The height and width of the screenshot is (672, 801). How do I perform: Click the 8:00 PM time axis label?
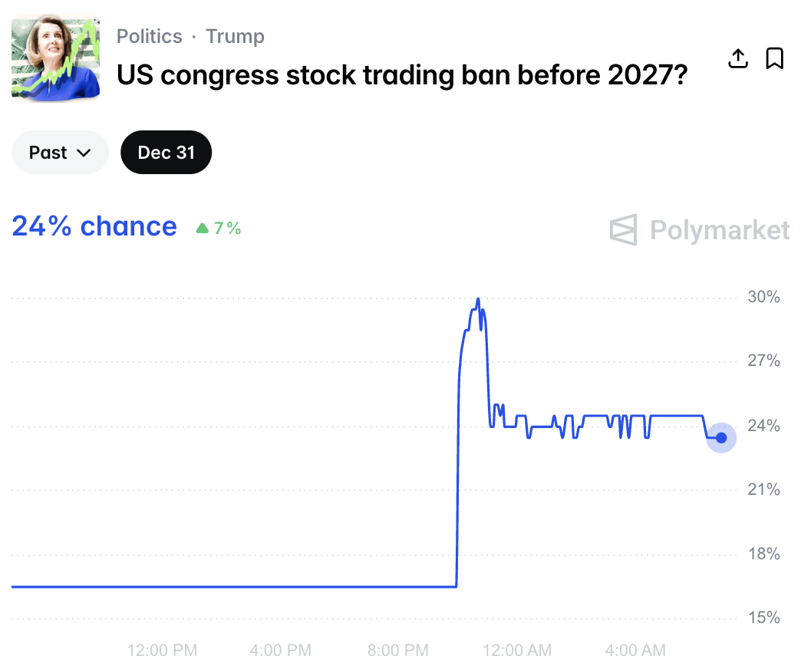click(397, 651)
